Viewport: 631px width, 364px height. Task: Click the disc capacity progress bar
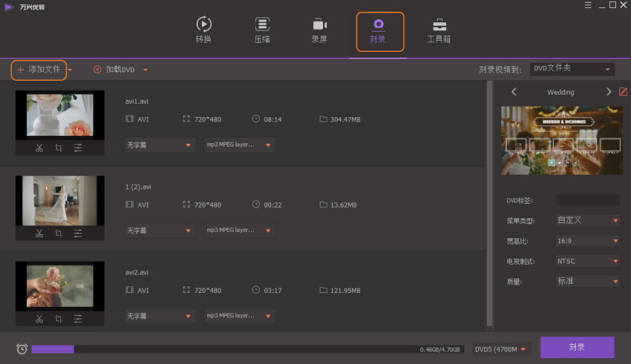click(248, 349)
